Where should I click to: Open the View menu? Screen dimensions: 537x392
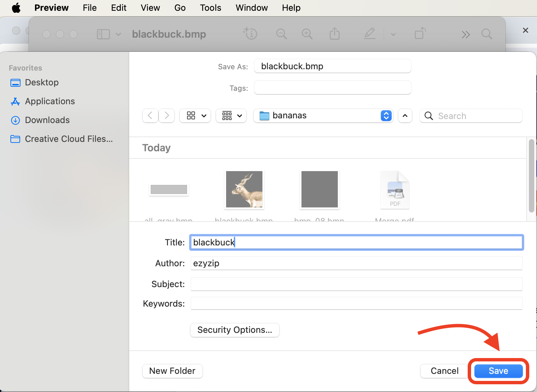(150, 8)
